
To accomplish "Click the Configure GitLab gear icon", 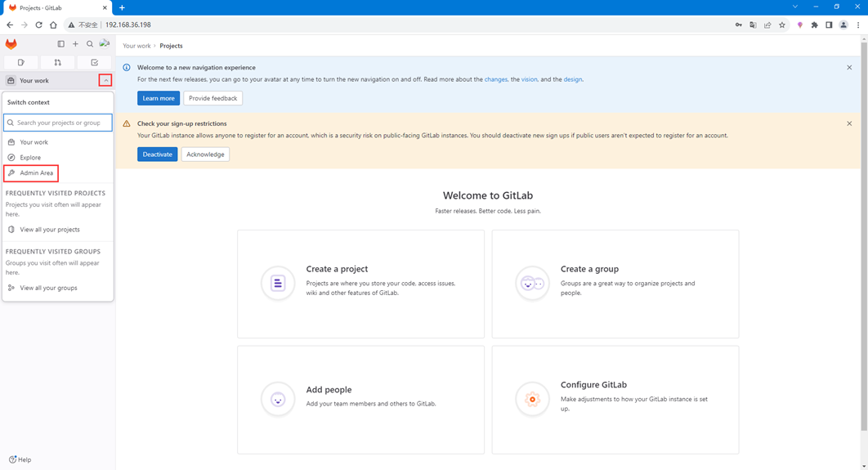I will pos(532,399).
